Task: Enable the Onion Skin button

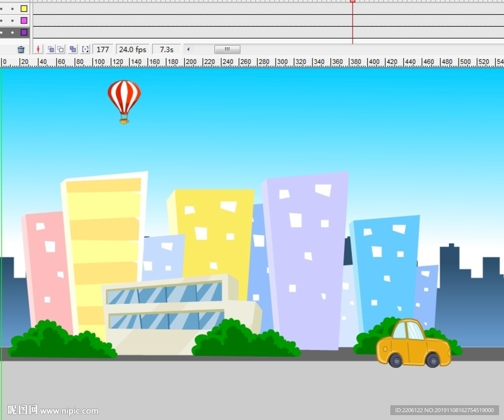Action: [x=51, y=49]
